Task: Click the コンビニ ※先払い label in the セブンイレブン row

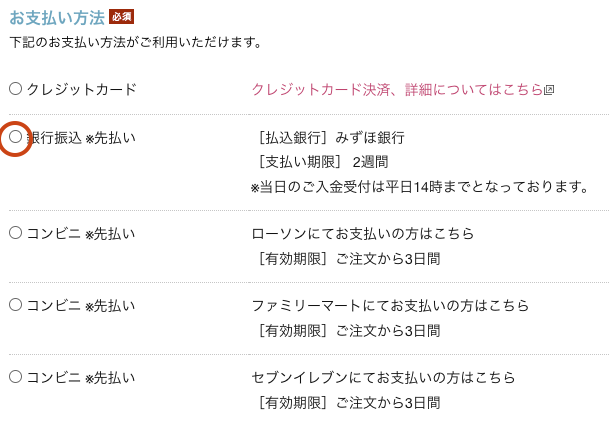Action: (x=81, y=378)
